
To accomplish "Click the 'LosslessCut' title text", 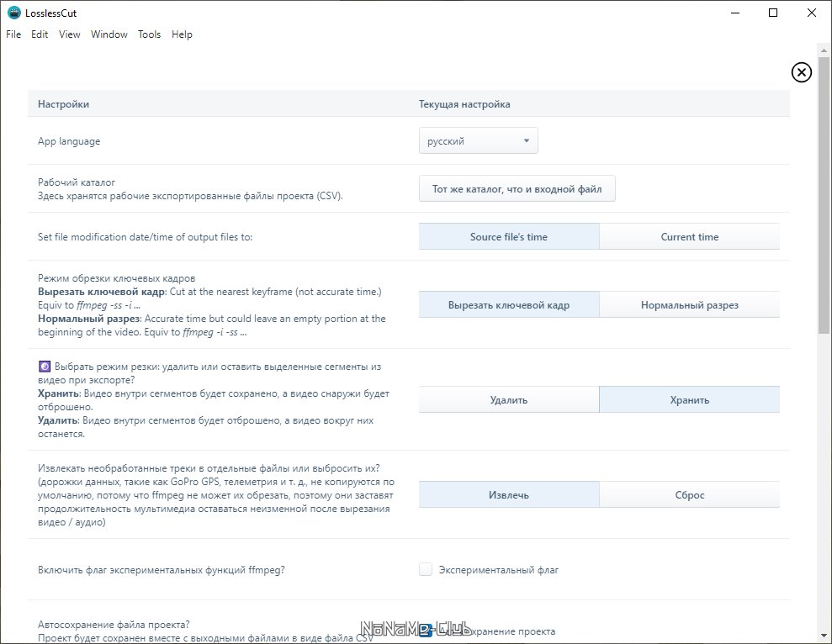I will coord(51,13).
